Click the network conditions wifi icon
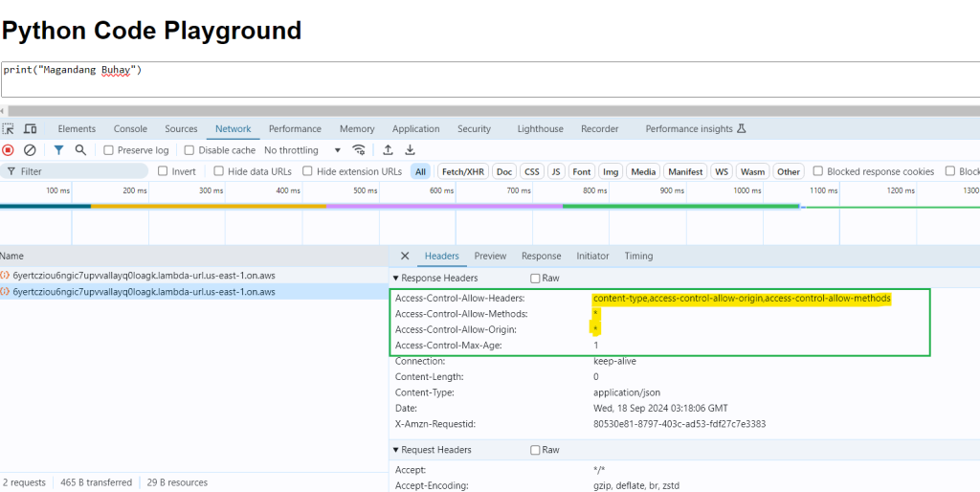 coord(359,150)
